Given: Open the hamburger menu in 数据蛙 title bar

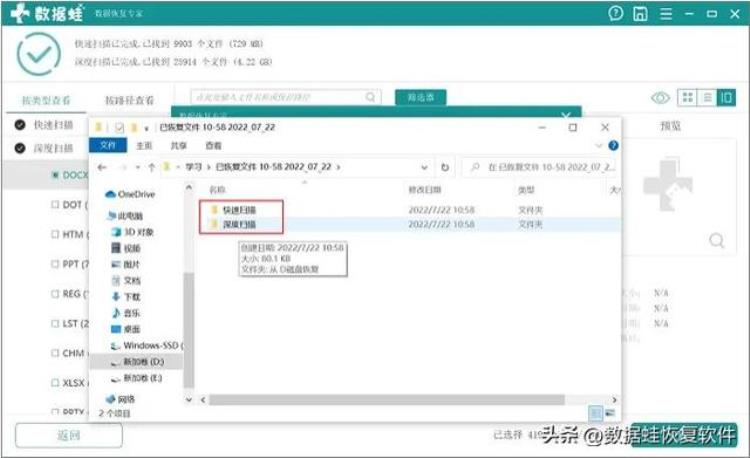Looking at the screenshot, I should click(666, 13).
